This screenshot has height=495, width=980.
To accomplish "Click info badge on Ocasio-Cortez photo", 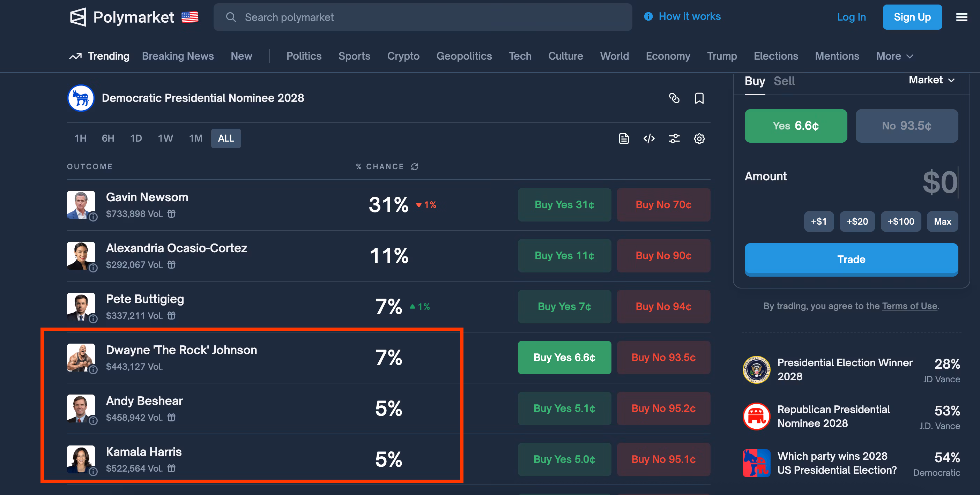I will click(93, 268).
